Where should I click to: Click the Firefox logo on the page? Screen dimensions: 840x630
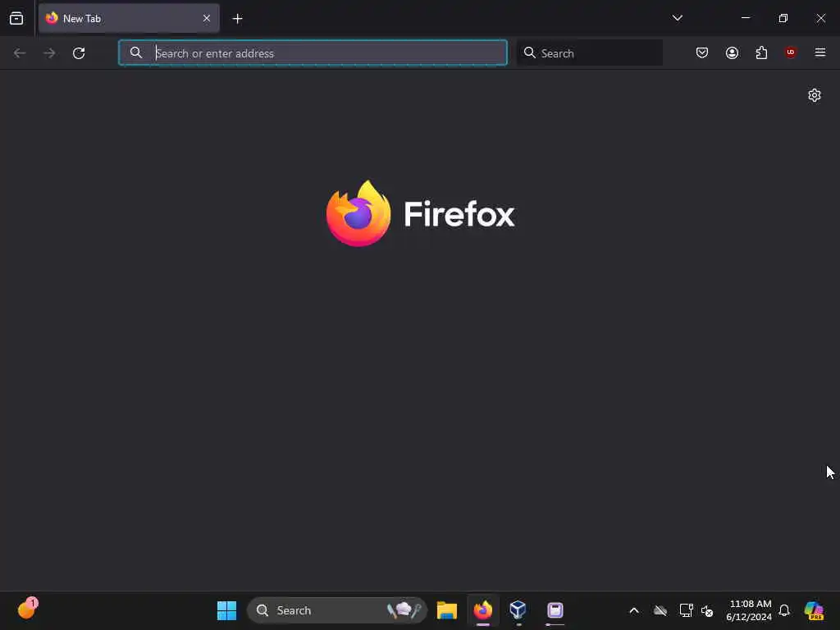click(x=420, y=214)
